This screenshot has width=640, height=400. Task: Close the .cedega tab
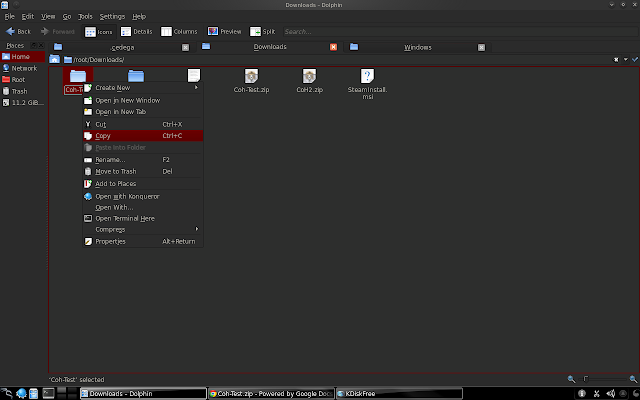point(185,47)
